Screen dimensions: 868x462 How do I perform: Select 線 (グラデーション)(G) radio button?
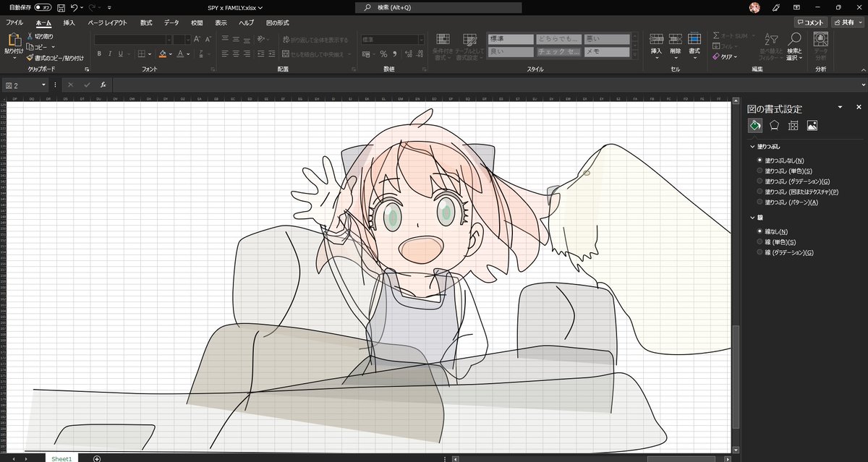pyautogui.click(x=759, y=252)
